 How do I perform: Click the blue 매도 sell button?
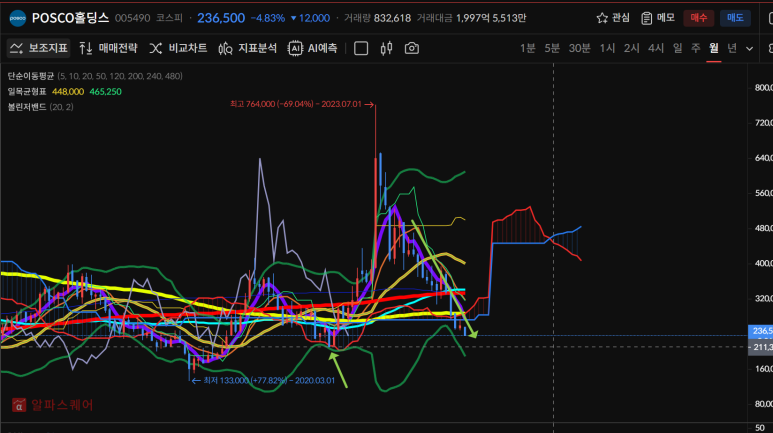tap(735, 18)
